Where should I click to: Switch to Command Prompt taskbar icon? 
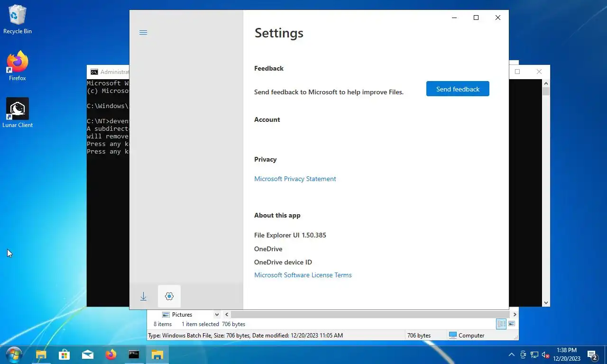click(x=134, y=355)
